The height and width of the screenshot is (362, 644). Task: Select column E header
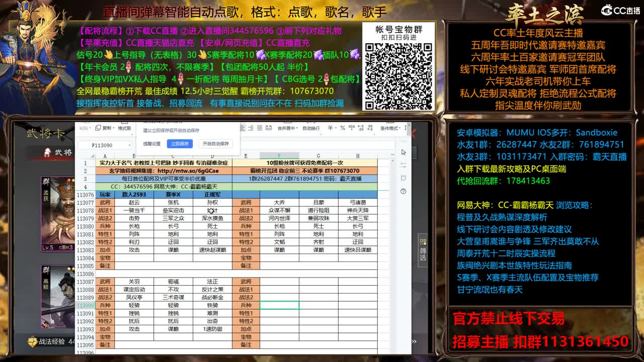[246, 156]
